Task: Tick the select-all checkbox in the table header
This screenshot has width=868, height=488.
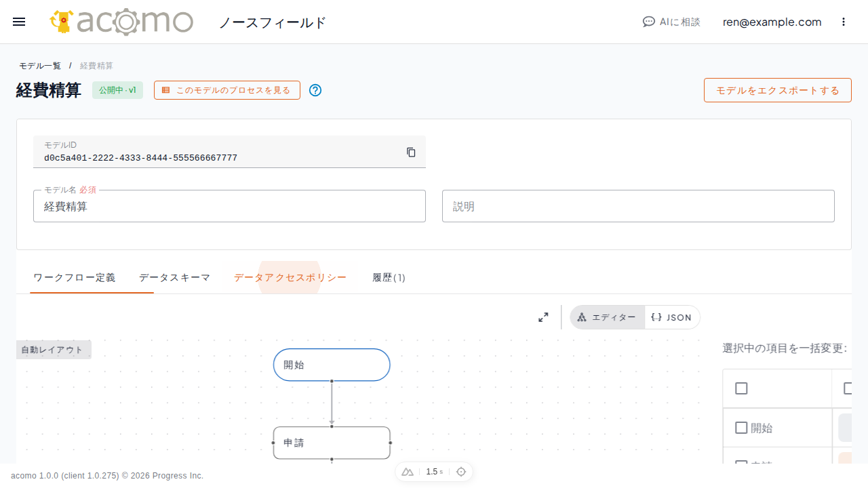Action: [x=741, y=388]
